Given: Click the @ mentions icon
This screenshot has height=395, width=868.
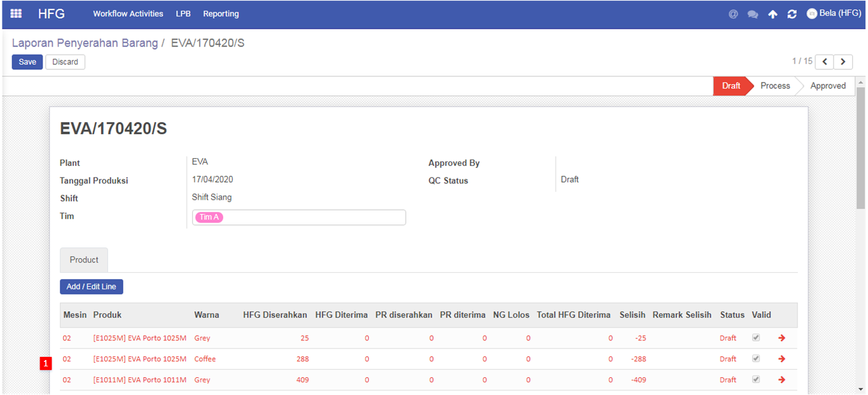Looking at the screenshot, I should [x=733, y=14].
